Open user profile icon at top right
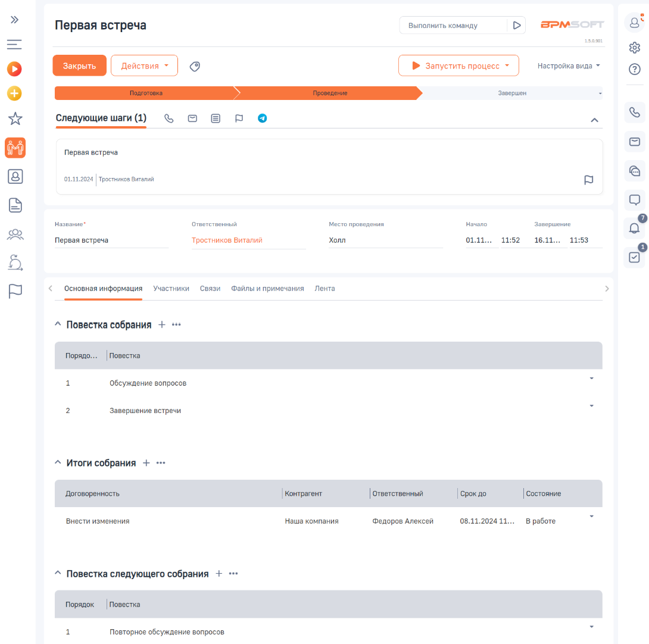The image size is (649, 644). tap(635, 23)
